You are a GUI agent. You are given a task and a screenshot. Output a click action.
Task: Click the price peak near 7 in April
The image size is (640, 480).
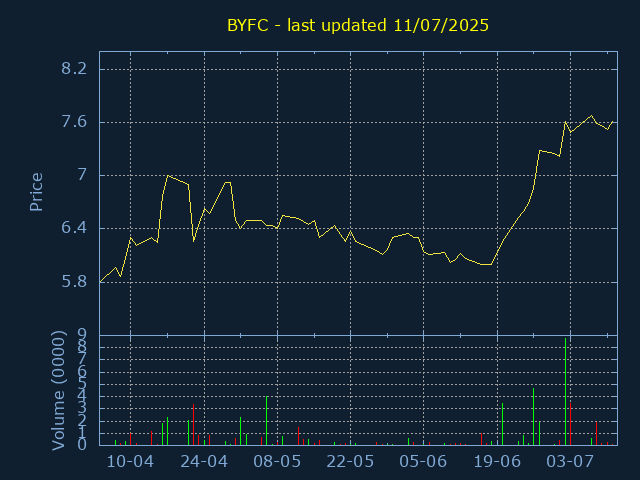(168, 176)
